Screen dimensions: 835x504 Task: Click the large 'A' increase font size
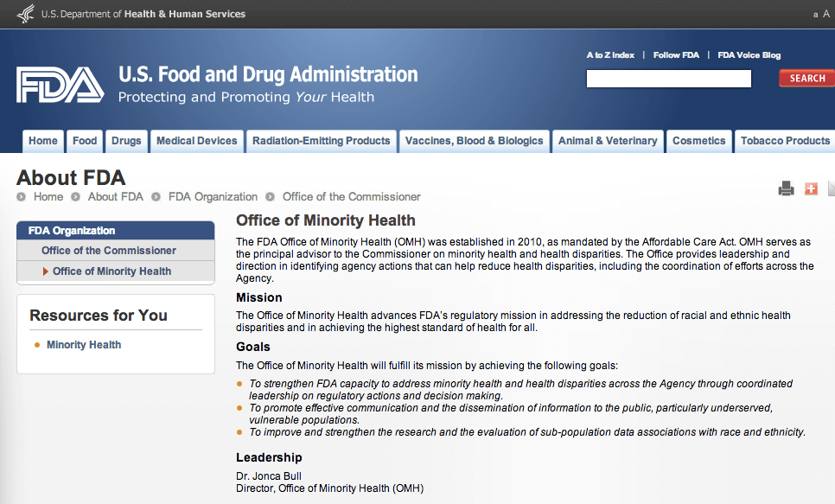(826, 14)
